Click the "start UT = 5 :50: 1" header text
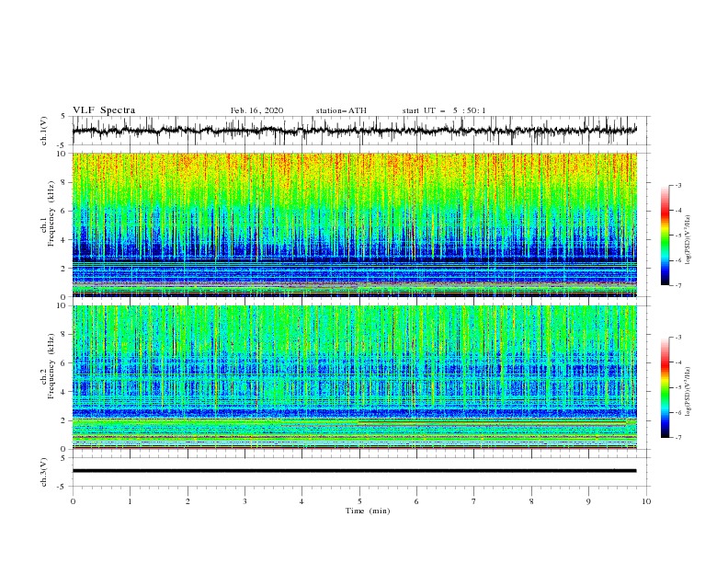 pos(444,110)
